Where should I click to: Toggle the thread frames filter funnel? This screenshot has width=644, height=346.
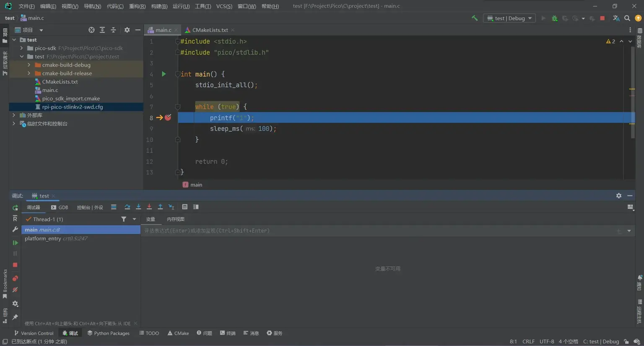pyautogui.click(x=124, y=219)
